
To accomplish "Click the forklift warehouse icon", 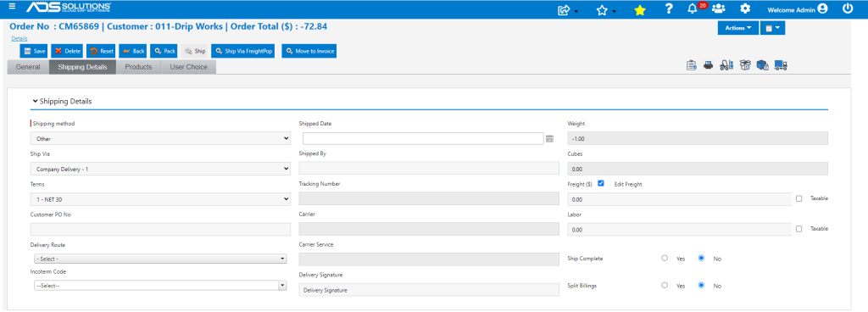I will coord(726,65).
